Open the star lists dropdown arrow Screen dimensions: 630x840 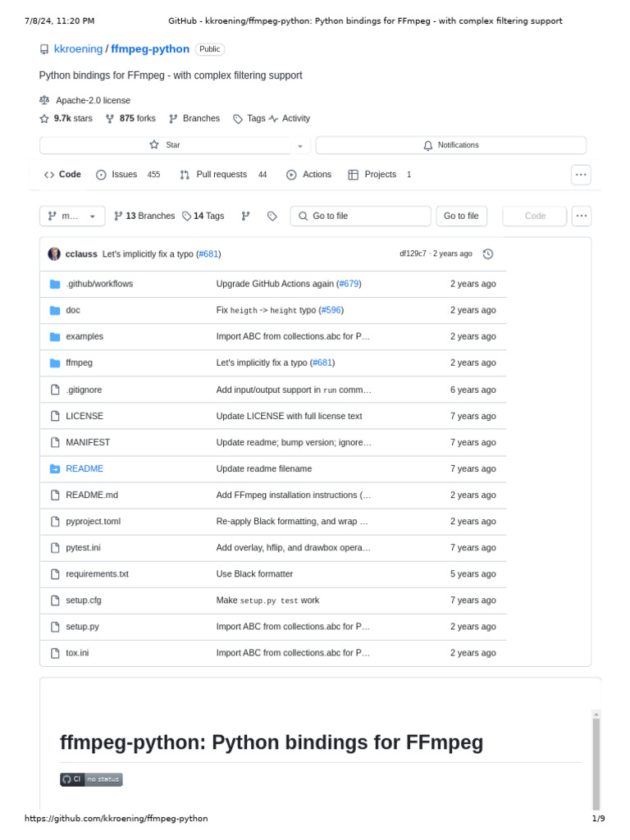[x=300, y=146]
